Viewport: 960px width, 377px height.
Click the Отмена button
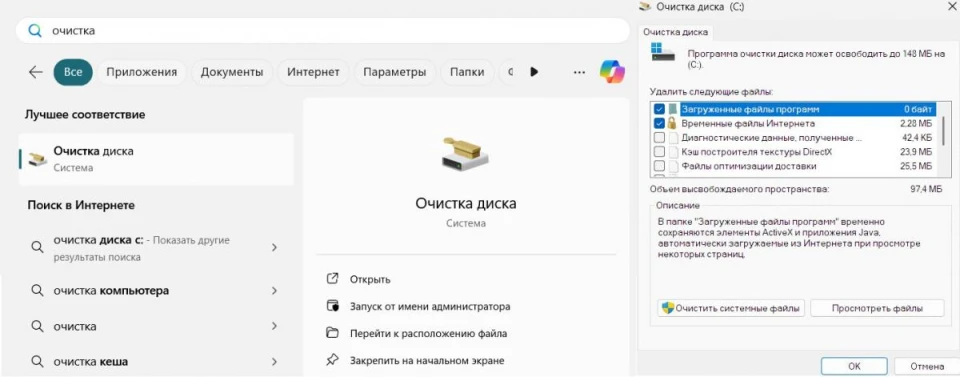tap(927, 367)
